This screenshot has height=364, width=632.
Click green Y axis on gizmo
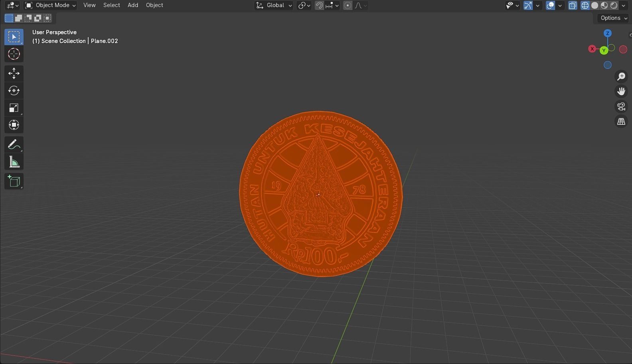pos(604,50)
